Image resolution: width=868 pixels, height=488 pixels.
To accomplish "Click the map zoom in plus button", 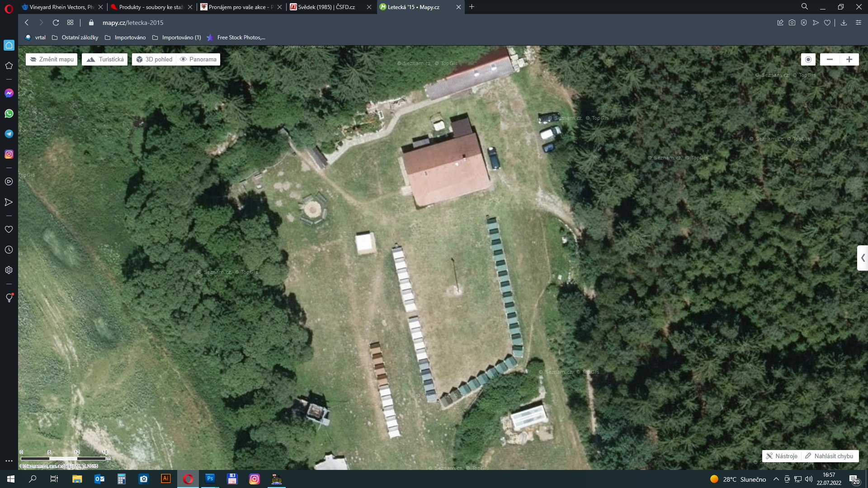I will point(849,59).
